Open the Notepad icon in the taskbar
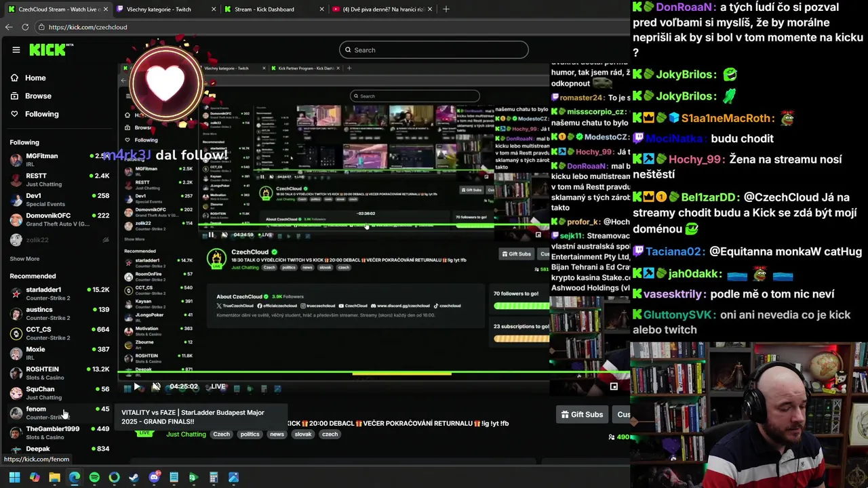Screen dimensions: 868x488 point(174,477)
